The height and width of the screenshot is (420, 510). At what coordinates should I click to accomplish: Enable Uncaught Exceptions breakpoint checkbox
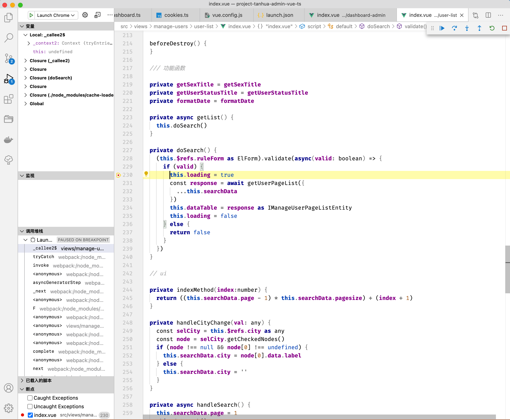(30, 407)
